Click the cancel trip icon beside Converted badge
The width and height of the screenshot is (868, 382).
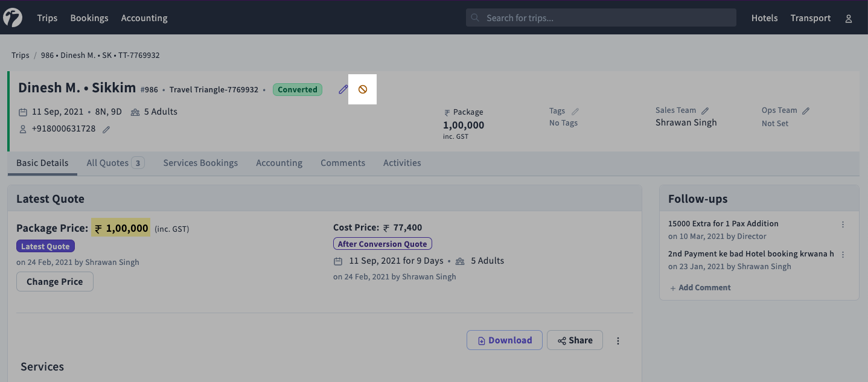(x=363, y=89)
